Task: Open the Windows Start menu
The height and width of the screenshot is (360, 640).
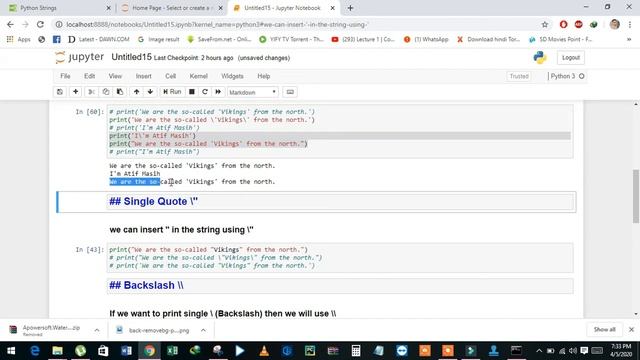Action: click(x=11, y=351)
